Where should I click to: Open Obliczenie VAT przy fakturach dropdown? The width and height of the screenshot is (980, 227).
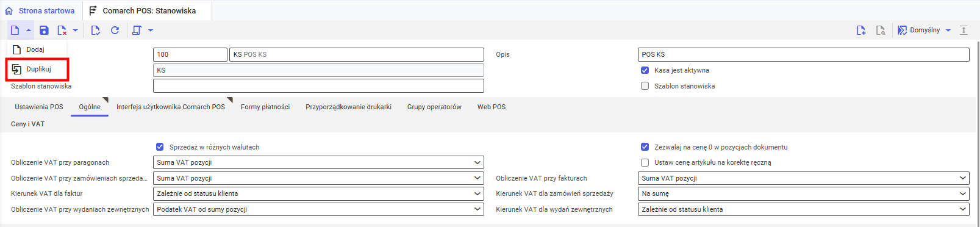[804, 178]
